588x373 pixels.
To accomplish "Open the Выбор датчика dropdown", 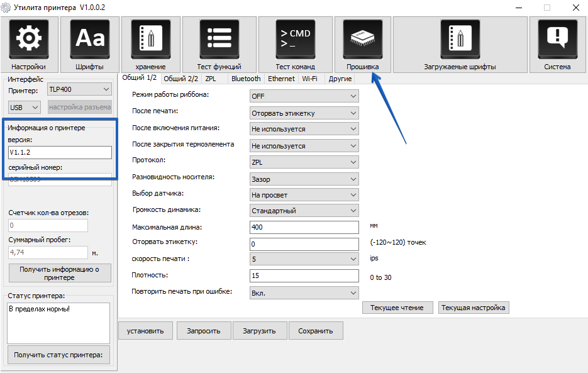I will (304, 195).
